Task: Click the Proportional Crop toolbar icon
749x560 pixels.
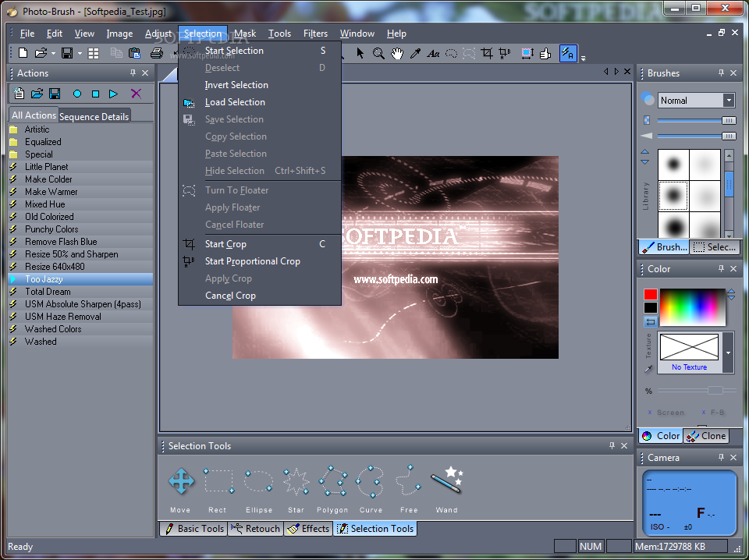Action: (x=505, y=53)
